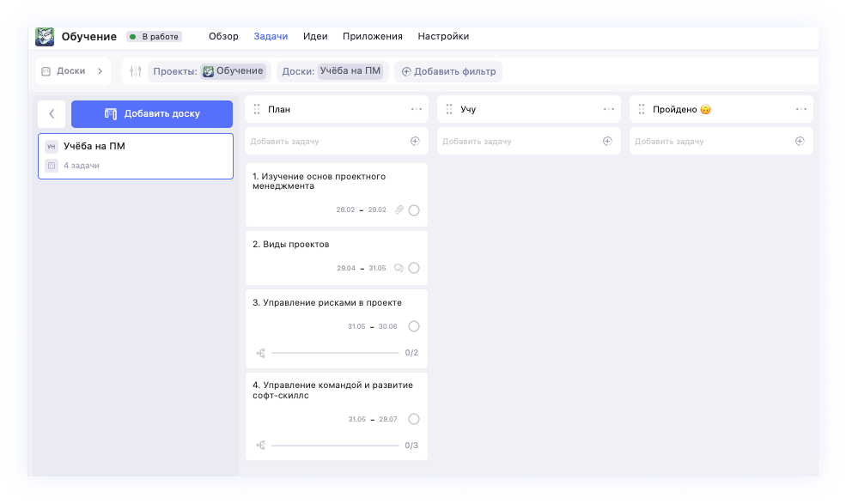
Task: Click the subtasks icon on task 3
Action: 261,353
